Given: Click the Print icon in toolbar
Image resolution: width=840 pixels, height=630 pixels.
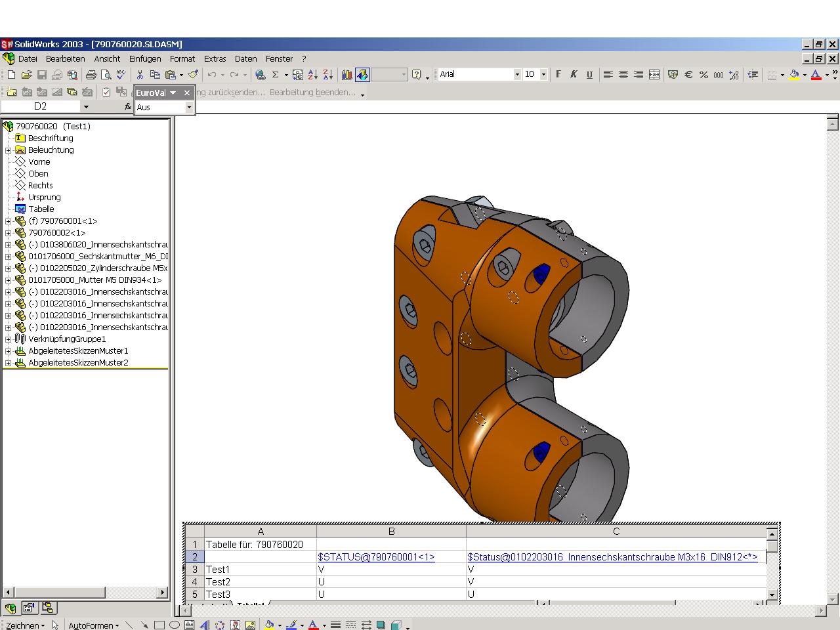Looking at the screenshot, I should (91, 75).
